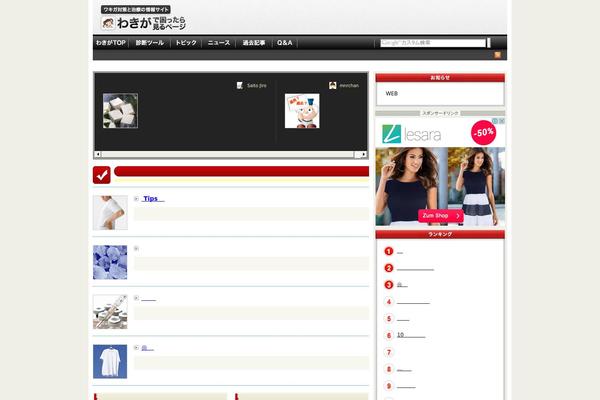This screenshot has width=600, height=400.
Task: Click the ranking 2 entry link
Action: point(415,269)
